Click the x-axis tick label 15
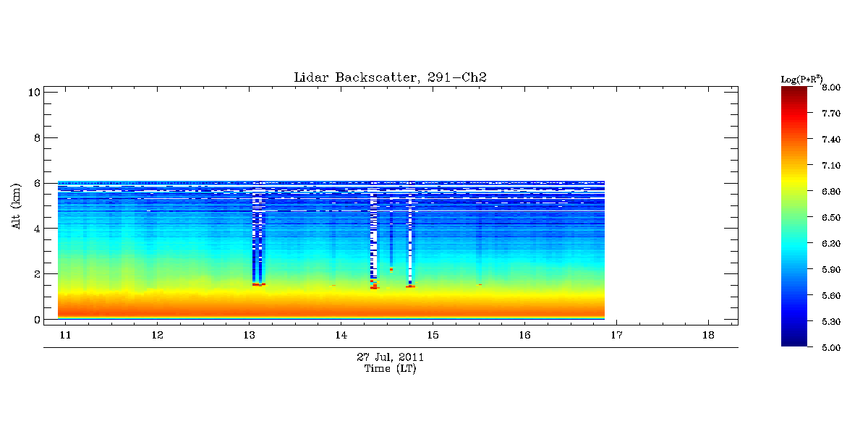The height and width of the screenshot is (434, 868). click(x=433, y=336)
